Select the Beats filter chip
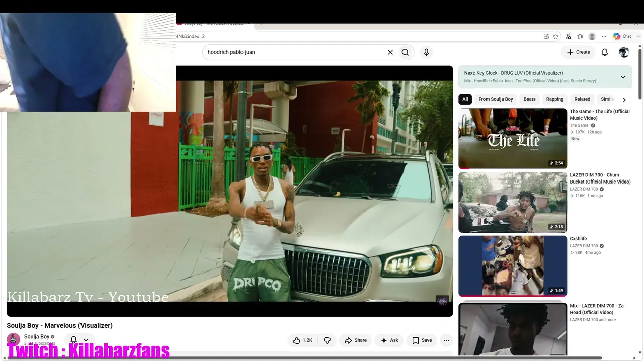The width and height of the screenshot is (644, 362). coord(529,99)
